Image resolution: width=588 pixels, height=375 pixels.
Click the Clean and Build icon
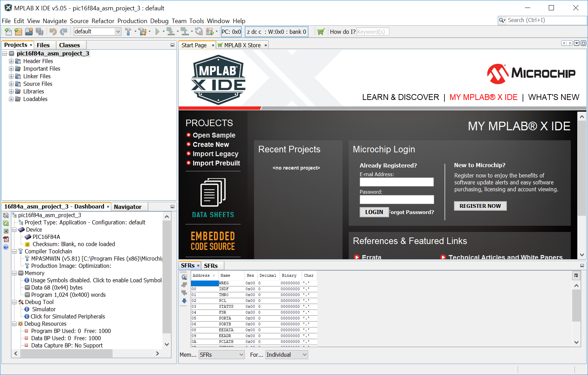143,32
